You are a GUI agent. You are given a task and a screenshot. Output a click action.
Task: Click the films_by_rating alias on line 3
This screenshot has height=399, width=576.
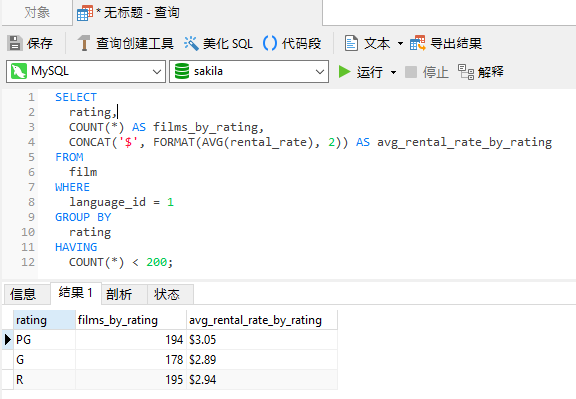tap(206, 127)
